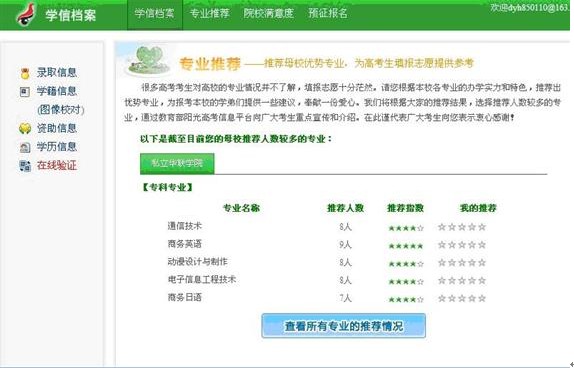Rate 商务日语 with my recommendation stars
The image size is (574, 369).
point(462,298)
